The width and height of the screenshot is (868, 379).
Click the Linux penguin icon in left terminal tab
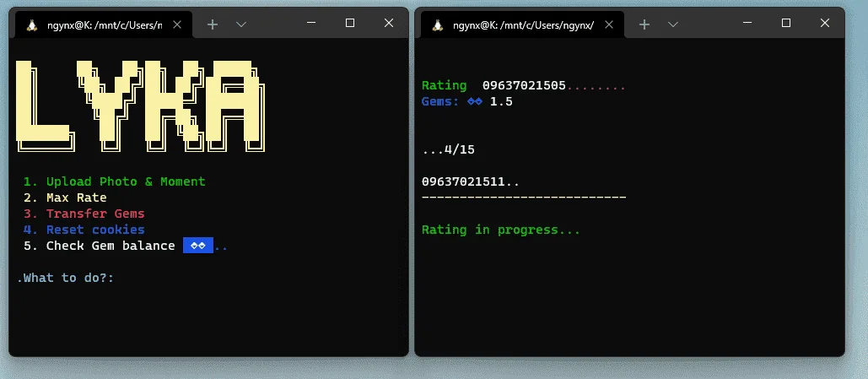32,25
